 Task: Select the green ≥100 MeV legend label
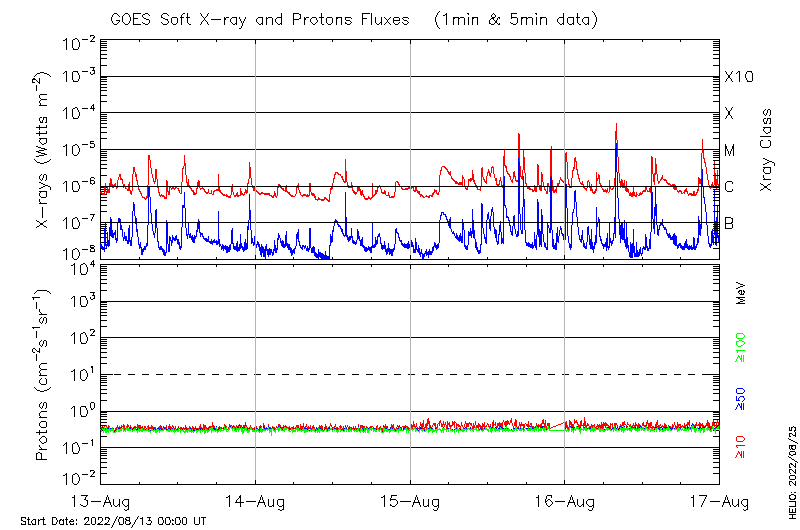740,348
